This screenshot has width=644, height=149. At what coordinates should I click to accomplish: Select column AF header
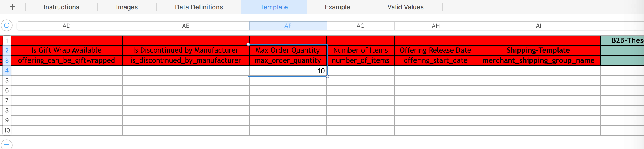288,26
